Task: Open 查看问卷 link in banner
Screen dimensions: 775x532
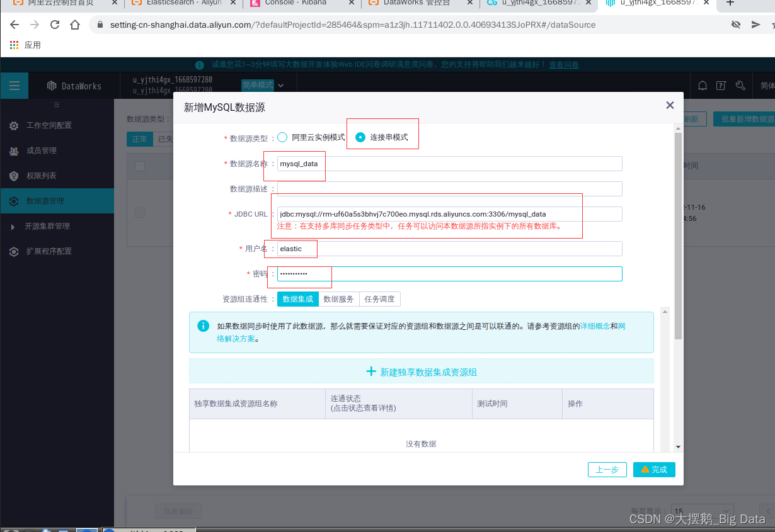Action: tap(564, 65)
